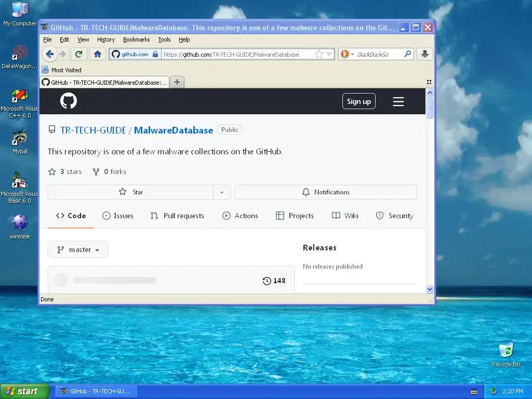Show all tabs grid icon
Viewport: 532px width, 399px height.
[x=429, y=82]
